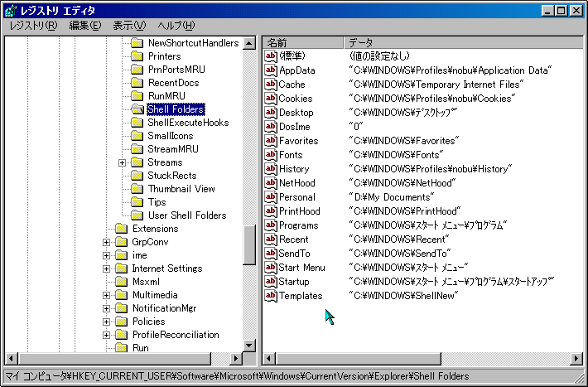Select the User Shell Folders key
Screen dimensions: 588x387
pos(186,215)
